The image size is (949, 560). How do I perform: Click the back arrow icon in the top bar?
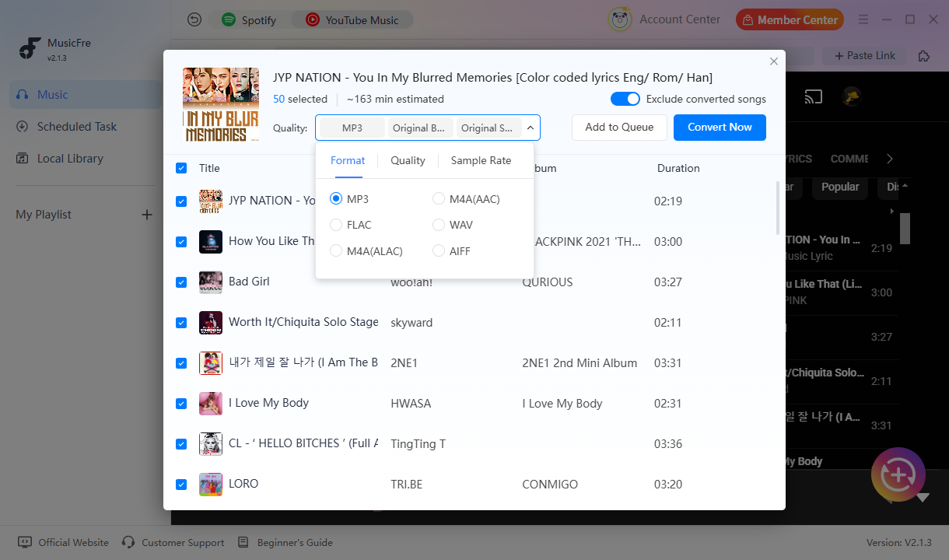coord(194,19)
